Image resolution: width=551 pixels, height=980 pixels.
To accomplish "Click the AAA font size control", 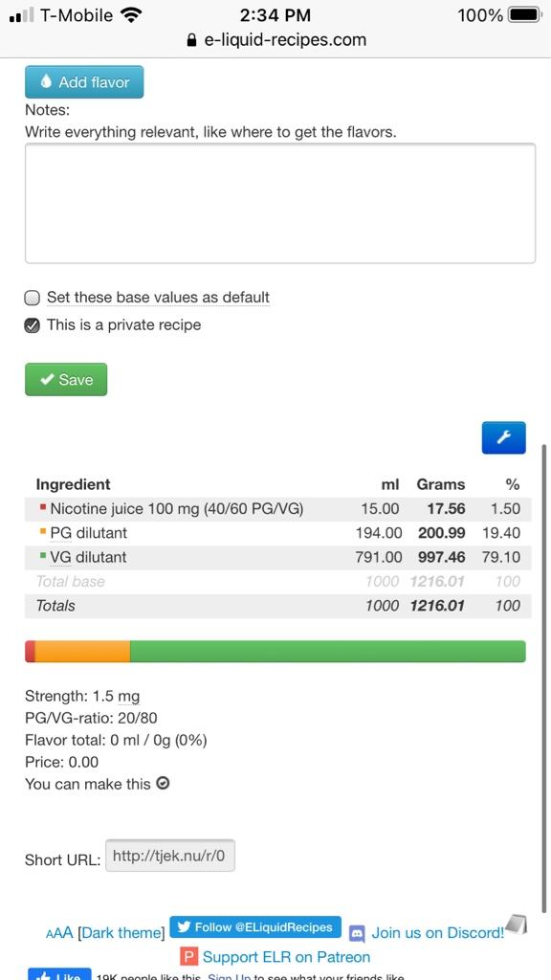I will 59,933.
